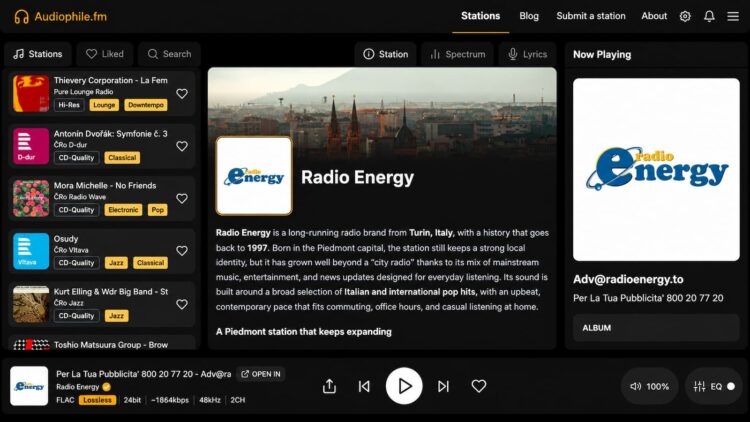Start playback with the play button
The image size is (750, 422).
point(404,386)
